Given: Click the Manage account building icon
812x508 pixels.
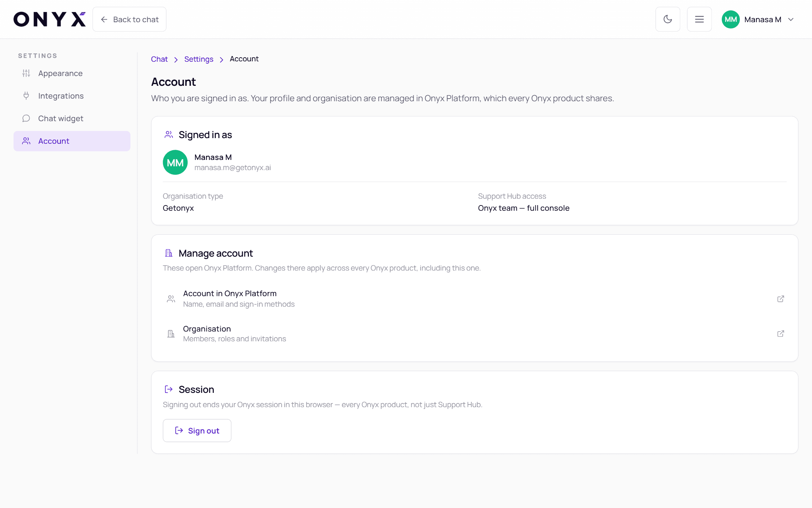Looking at the screenshot, I should [169, 253].
